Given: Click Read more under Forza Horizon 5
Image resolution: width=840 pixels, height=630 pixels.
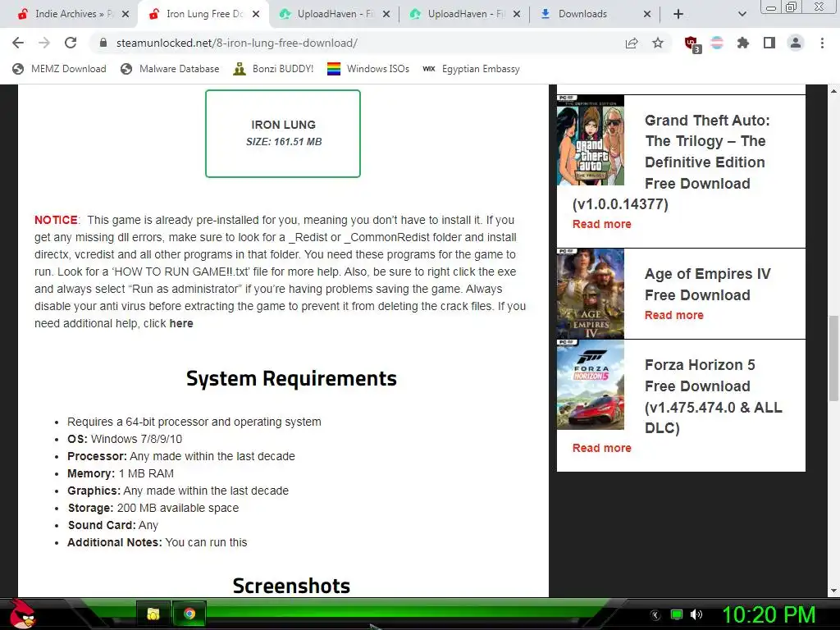Looking at the screenshot, I should pos(601,448).
